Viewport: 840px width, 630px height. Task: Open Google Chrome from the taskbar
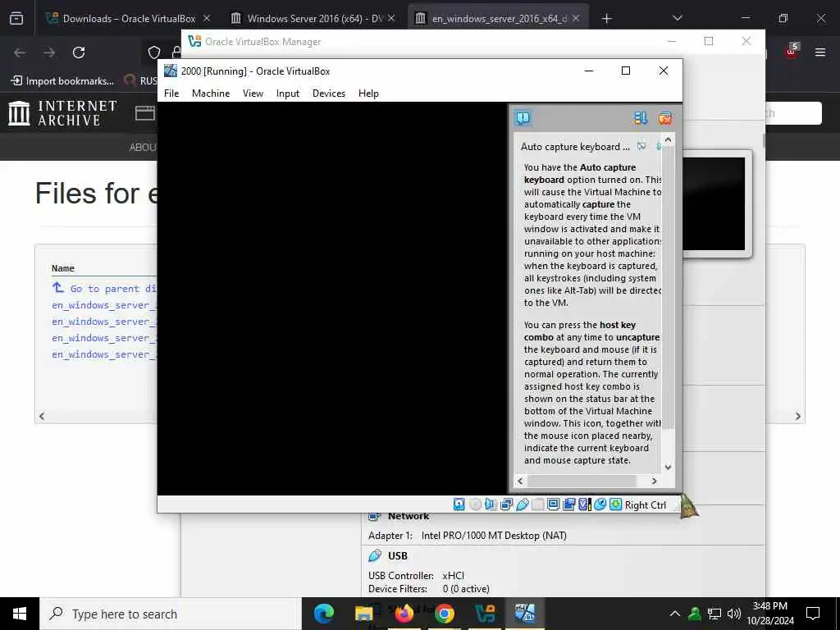(444, 614)
